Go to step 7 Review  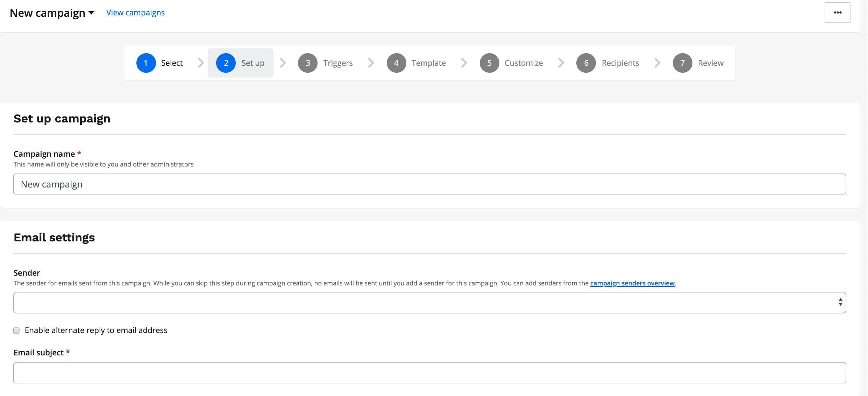[x=698, y=63]
